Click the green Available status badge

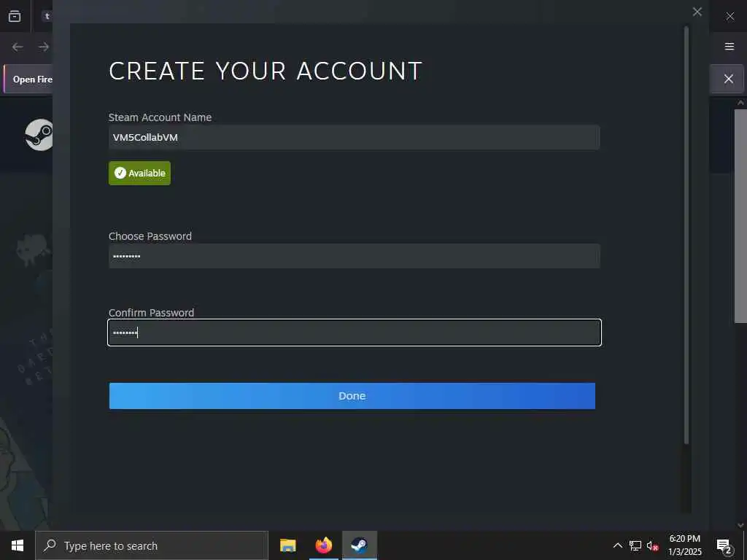click(x=139, y=173)
